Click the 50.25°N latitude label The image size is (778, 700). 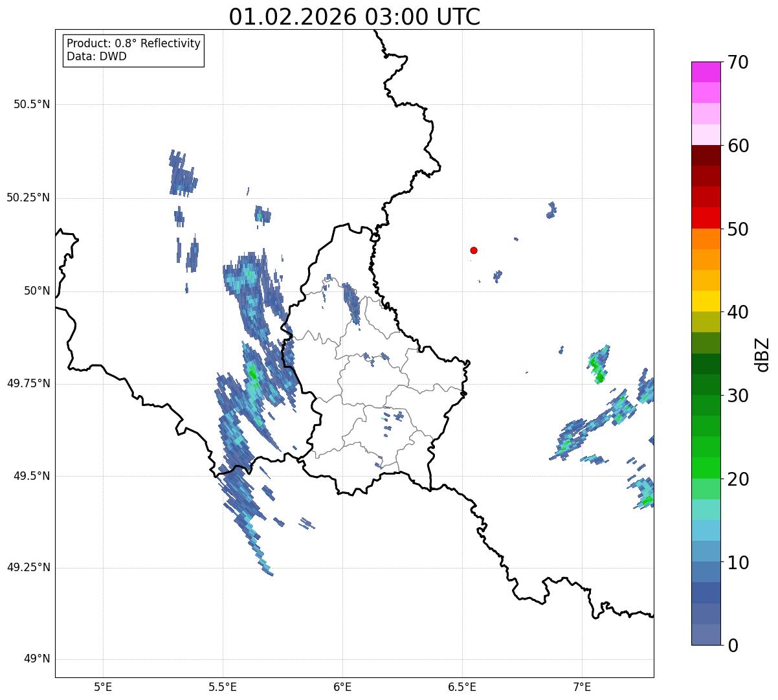coord(28,198)
